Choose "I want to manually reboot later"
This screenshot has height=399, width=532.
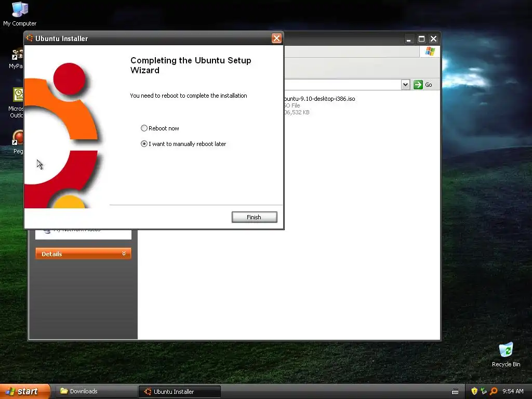coord(183,144)
